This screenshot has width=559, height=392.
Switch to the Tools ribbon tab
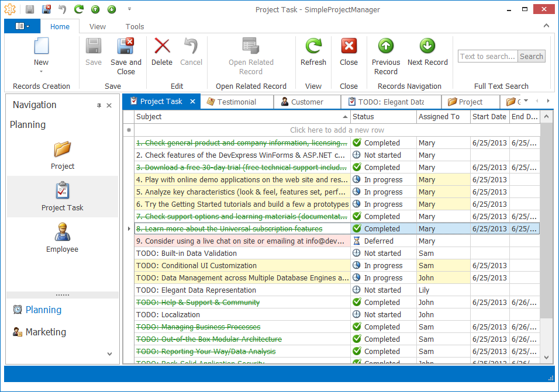coord(134,26)
